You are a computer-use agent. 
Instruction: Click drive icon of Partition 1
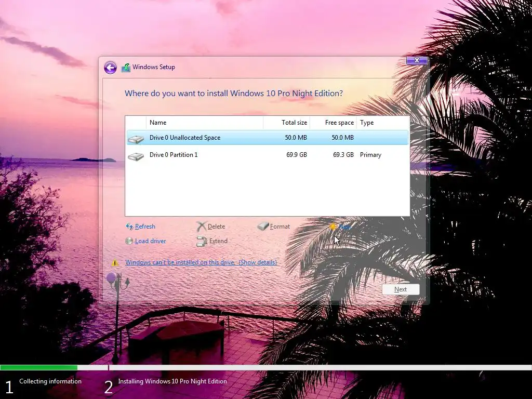pyautogui.click(x=136, y=156)
